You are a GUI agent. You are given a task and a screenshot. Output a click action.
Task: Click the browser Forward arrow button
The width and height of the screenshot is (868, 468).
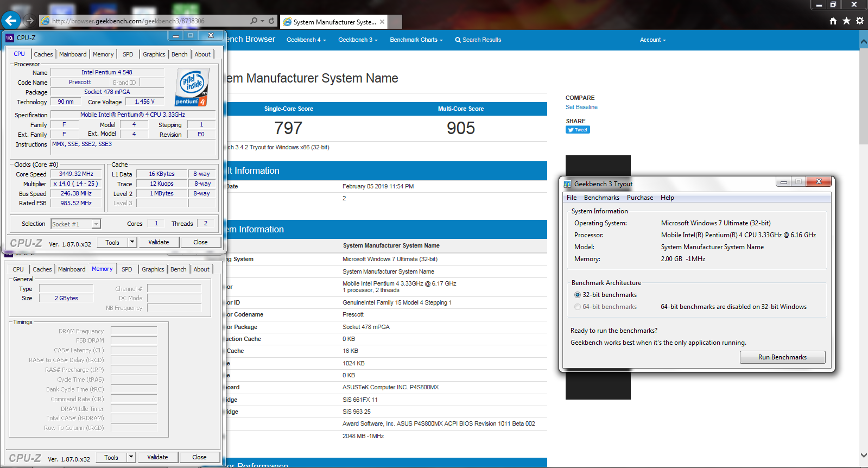tap(30, 21)
